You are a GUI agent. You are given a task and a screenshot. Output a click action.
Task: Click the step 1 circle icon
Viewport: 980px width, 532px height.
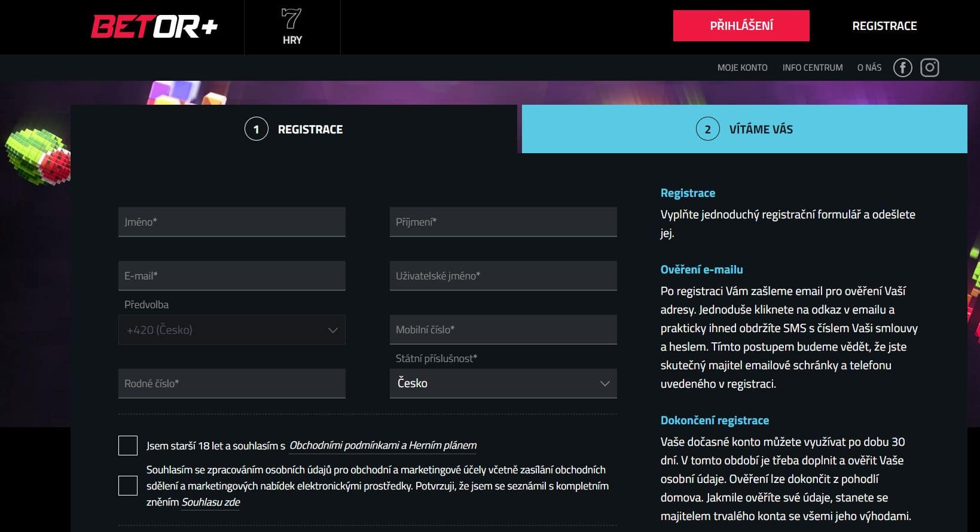(x=257, y=129)
